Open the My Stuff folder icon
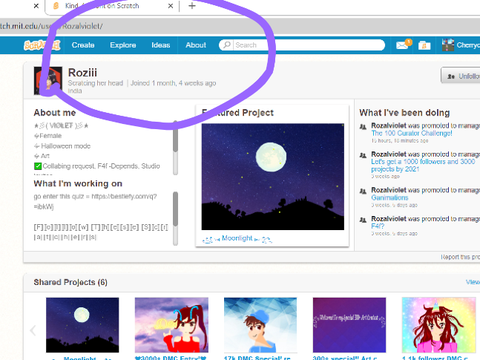This screenshot has width=480, height=360. pyautogui.click(x=424, y=45)
